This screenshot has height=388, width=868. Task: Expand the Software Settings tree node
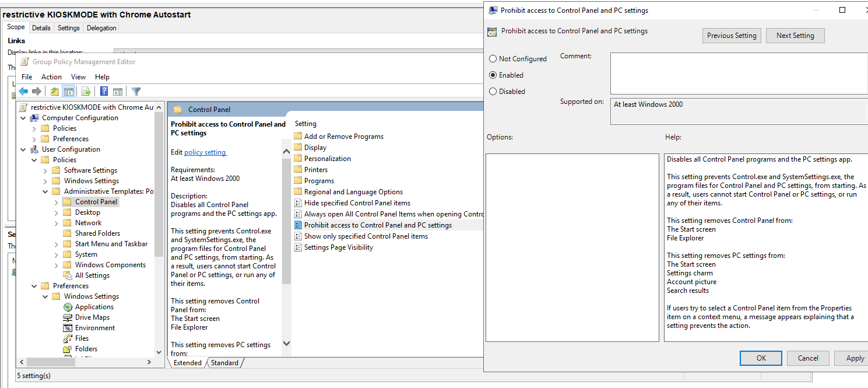[45, 170]
